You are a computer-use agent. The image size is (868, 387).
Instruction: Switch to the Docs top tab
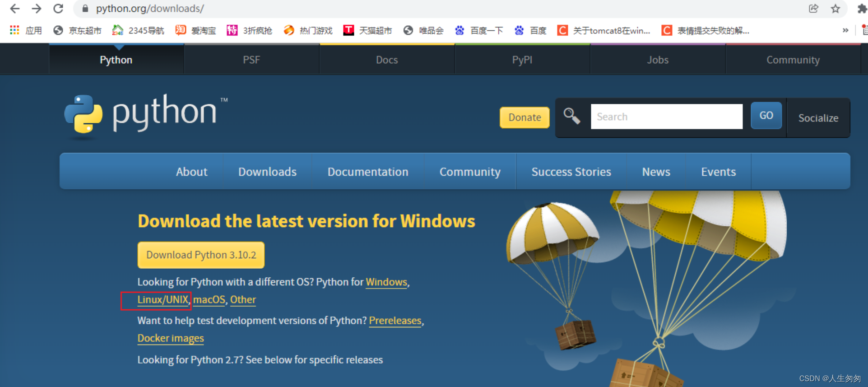[387, 60]
